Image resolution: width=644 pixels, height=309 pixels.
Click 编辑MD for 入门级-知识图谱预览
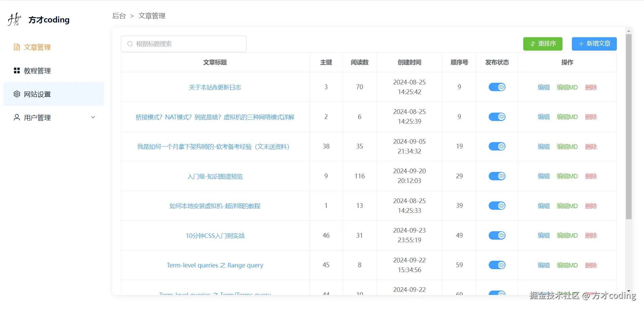pyautogui.click(x=567, y=176)
